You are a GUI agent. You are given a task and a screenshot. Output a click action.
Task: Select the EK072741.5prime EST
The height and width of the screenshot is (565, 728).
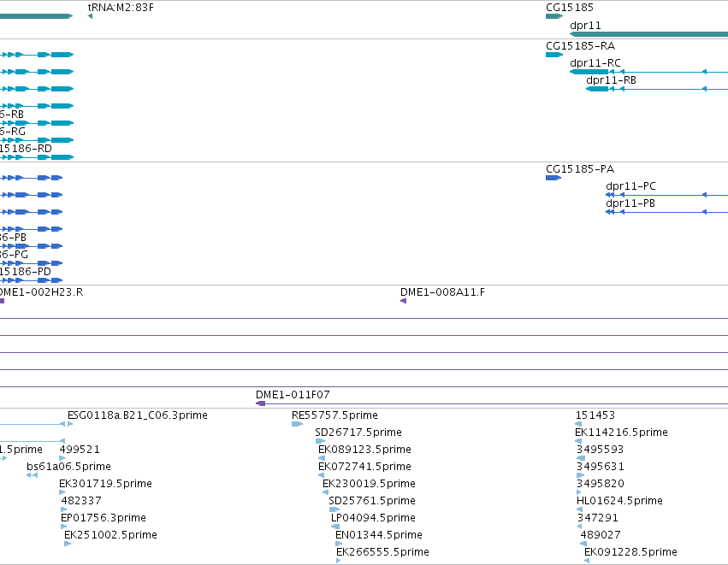pyautogui.click(x=364, y=467)
